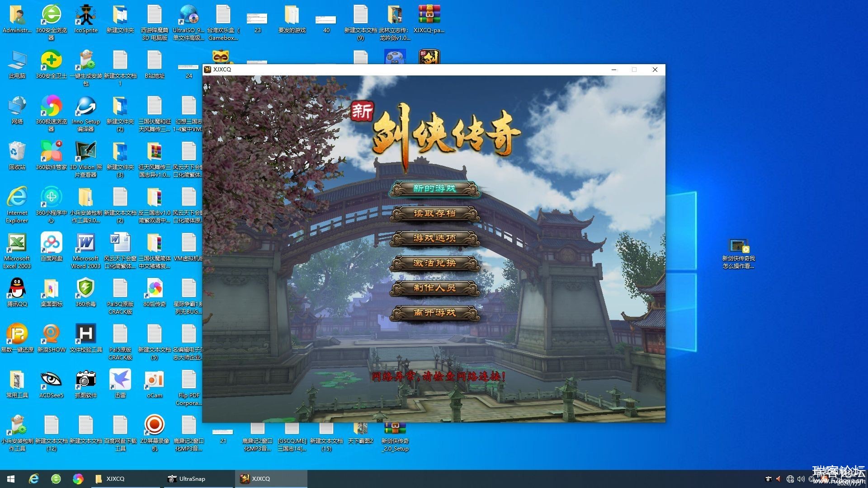Select the 抓图软件 camera icon
868x488 pixels.
[86, 384]
